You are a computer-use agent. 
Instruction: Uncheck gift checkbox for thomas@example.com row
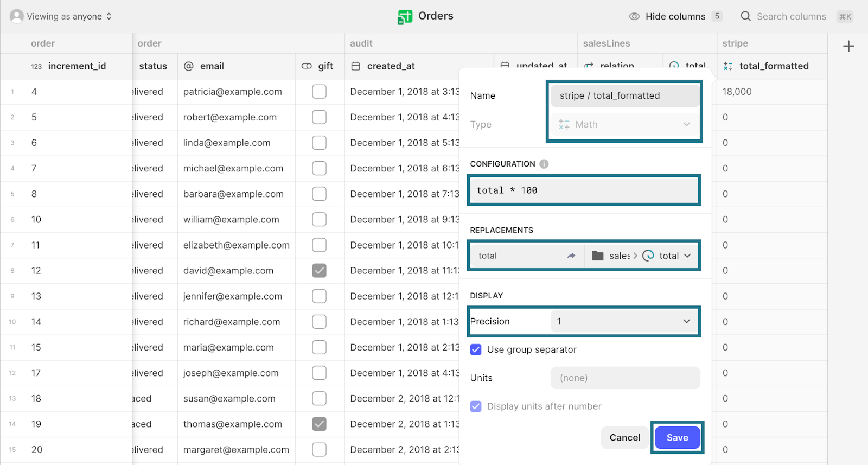click(x=320, y=424)
